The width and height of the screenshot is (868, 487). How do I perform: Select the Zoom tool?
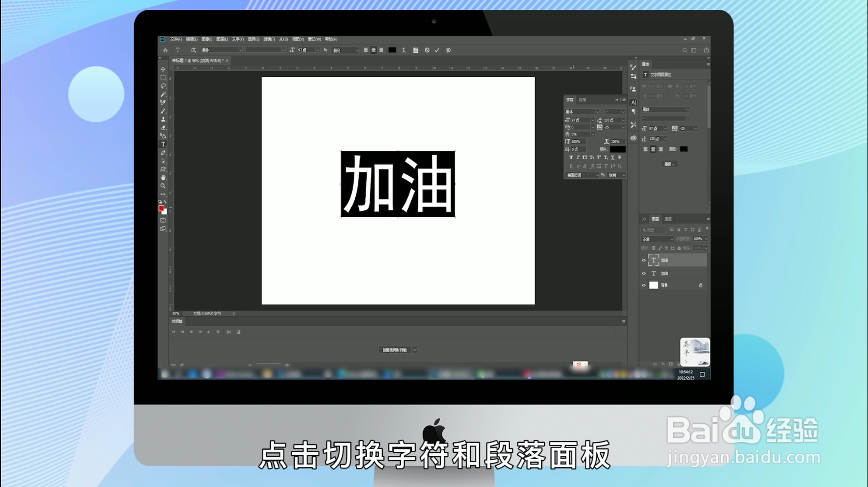[x=163, y=185]
